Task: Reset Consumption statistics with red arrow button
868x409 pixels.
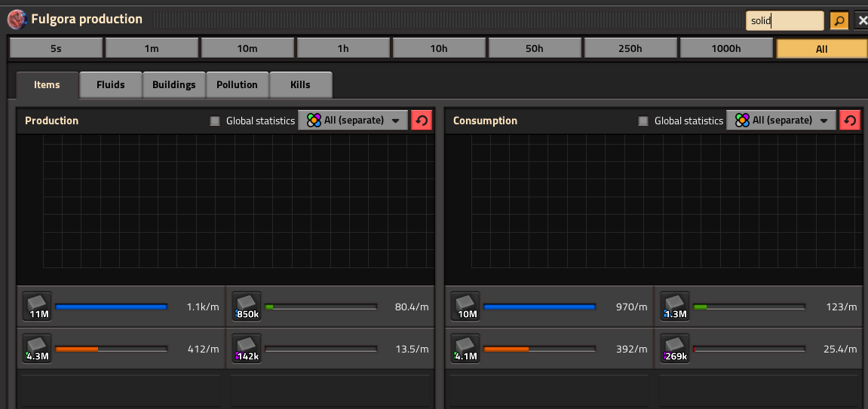Action: click(850, 121)
